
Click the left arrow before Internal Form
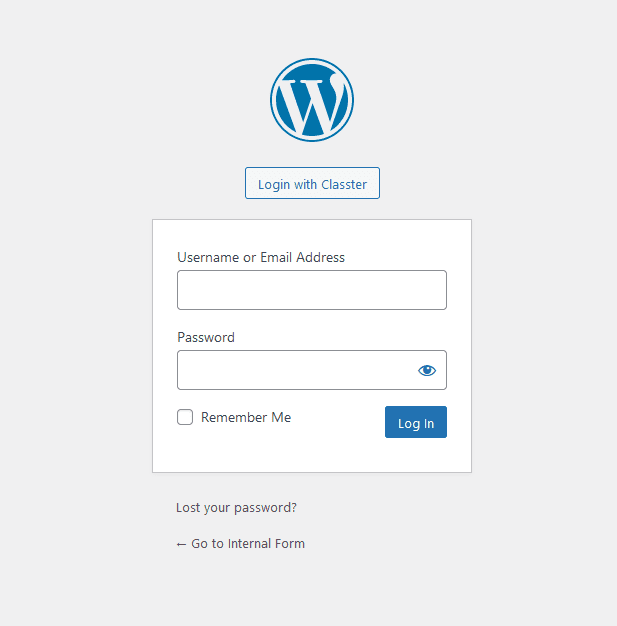181,545
